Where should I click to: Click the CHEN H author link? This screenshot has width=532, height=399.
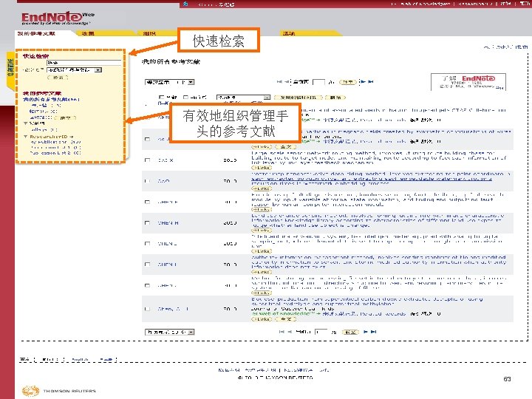[168, 223]
